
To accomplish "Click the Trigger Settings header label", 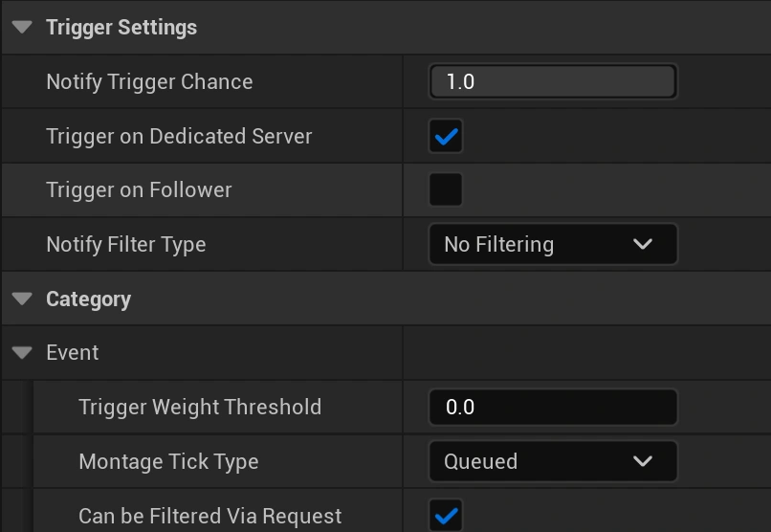I will click(x=121, y=28).
